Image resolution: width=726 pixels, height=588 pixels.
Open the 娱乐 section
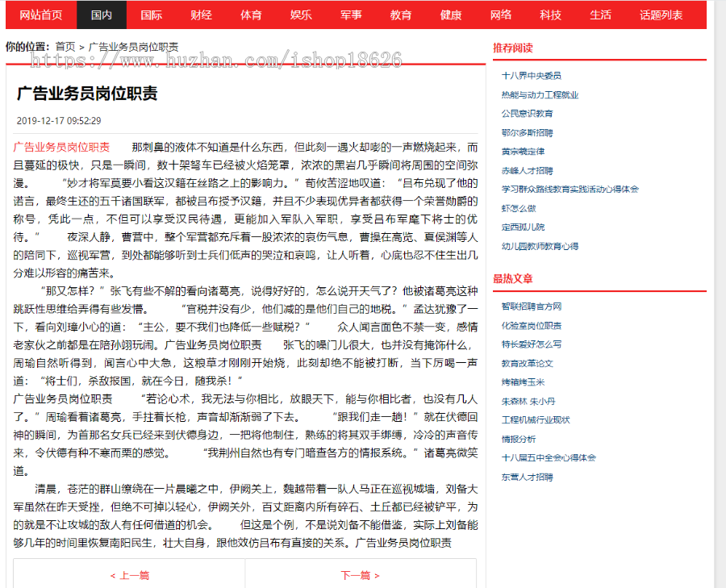coord(302,15)
